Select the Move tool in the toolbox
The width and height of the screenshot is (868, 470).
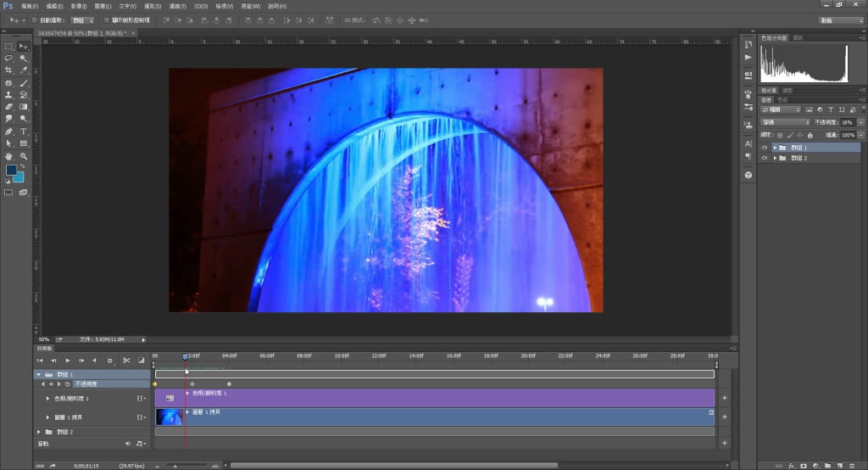point(23,46)
